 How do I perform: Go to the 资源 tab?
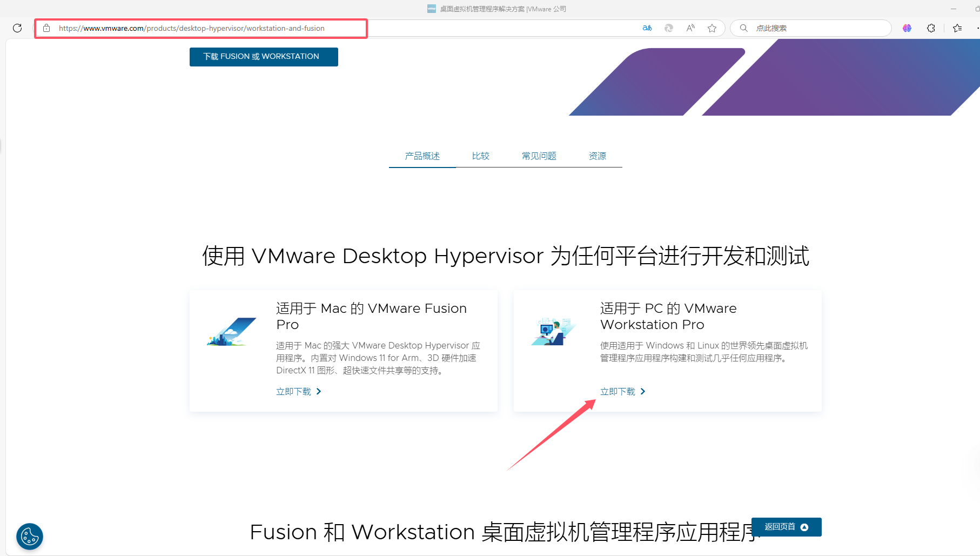(598, 156)
